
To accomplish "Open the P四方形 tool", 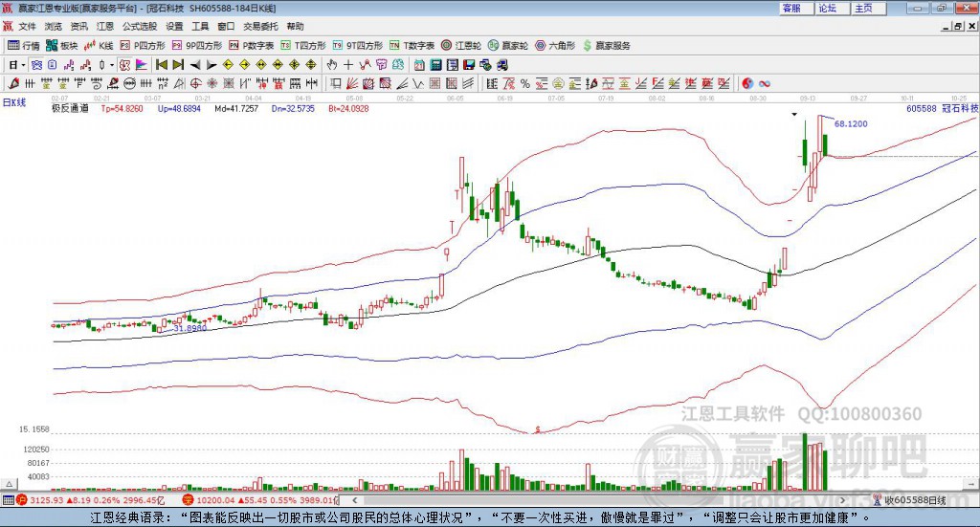I will pyautogui.click(x=143, y=46).
